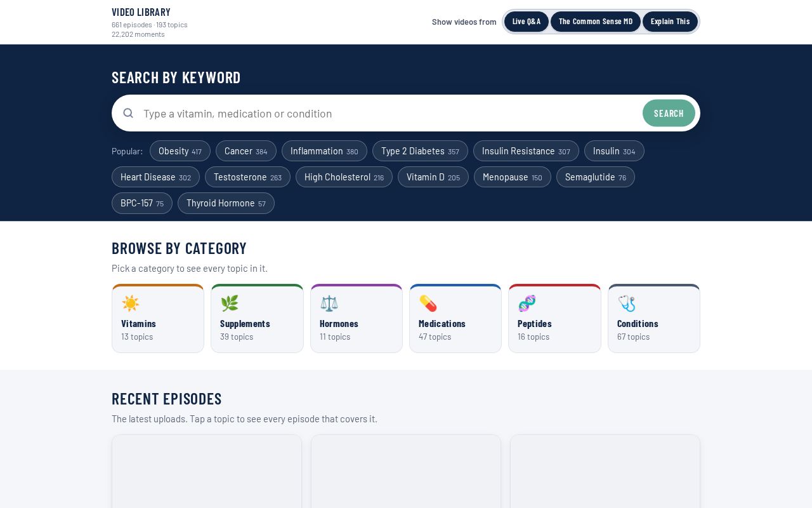Open the Medications category label
Screen dimensions: 812x508
tap(442, 323)
